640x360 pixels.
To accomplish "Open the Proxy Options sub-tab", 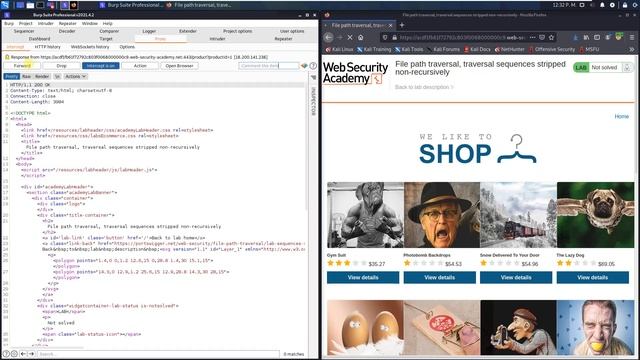I will click(x=127, y=47).
